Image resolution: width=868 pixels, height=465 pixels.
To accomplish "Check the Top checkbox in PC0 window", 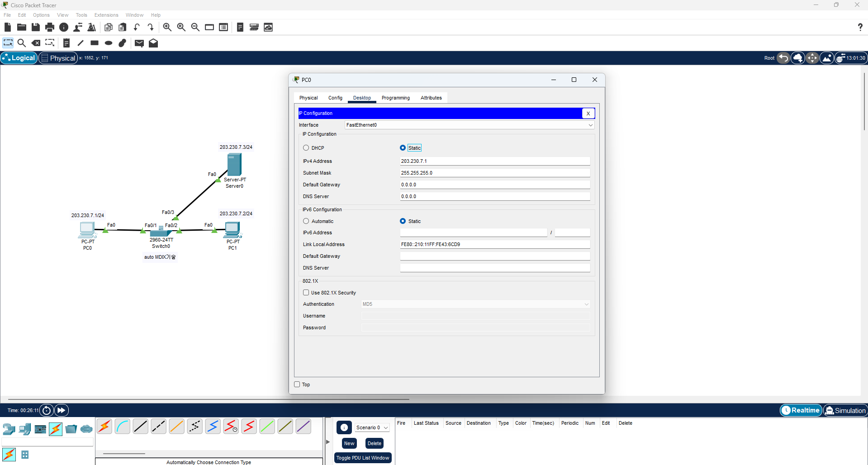I will [x=297, y=384].
